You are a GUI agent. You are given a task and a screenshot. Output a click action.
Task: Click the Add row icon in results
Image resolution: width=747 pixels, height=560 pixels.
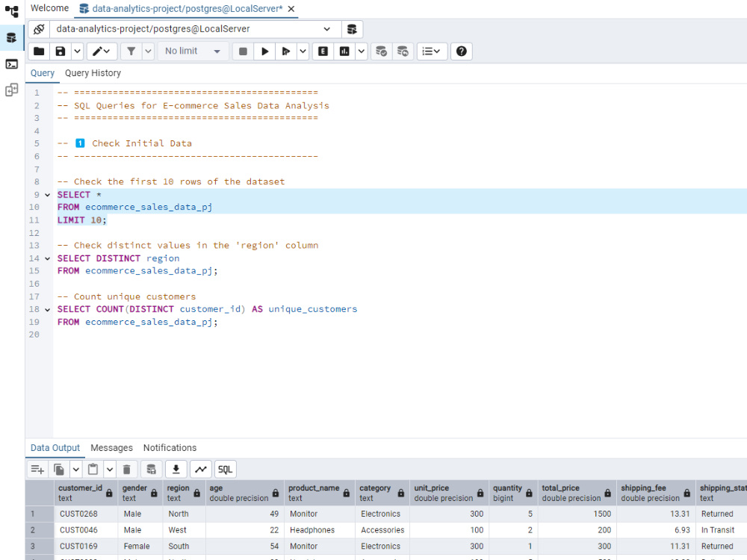(x=37, y=470)
